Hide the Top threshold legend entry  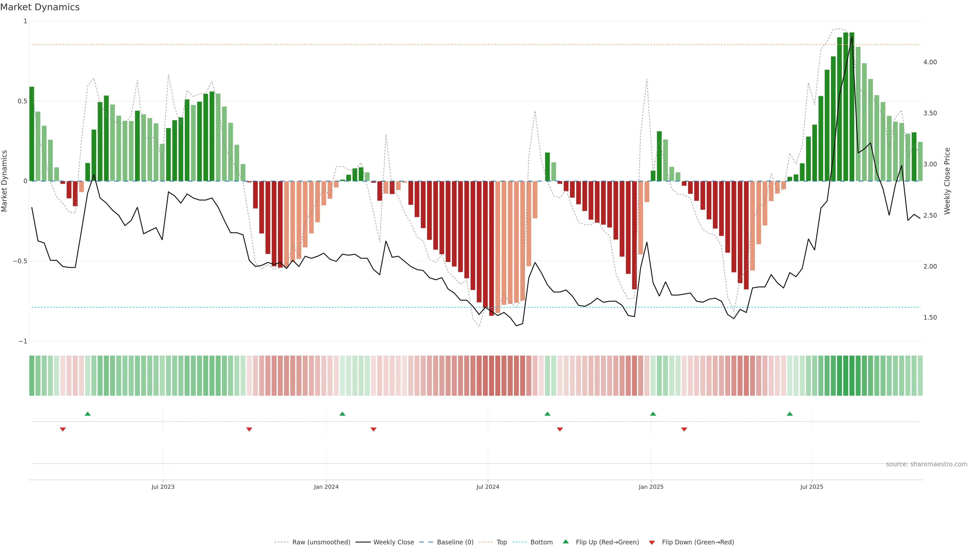[x=501, y=542]
